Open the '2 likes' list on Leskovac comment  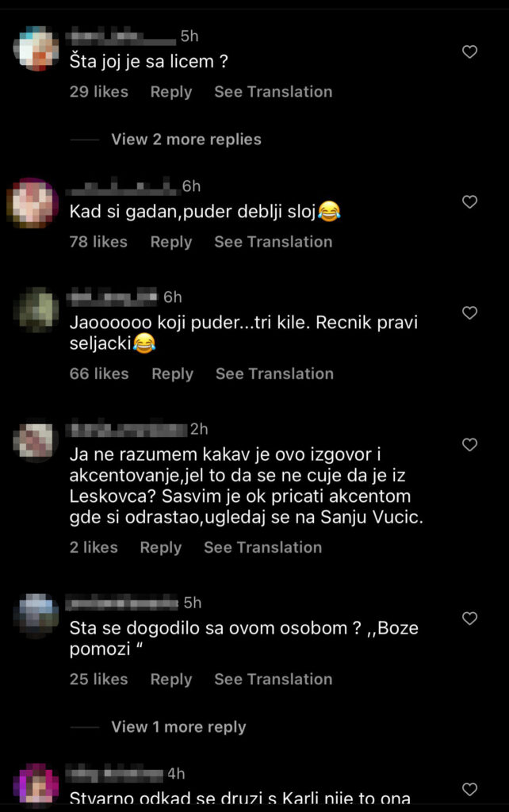click(x=94, y=547)
